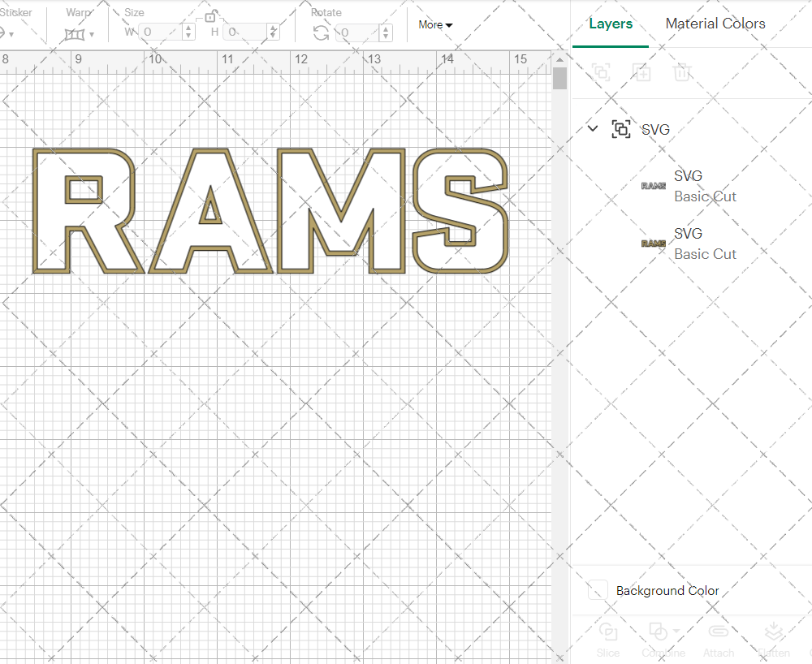This screenshot has height=664, width=812.
Task: Decrease width with the W down arrow
Action: point(188,36)
